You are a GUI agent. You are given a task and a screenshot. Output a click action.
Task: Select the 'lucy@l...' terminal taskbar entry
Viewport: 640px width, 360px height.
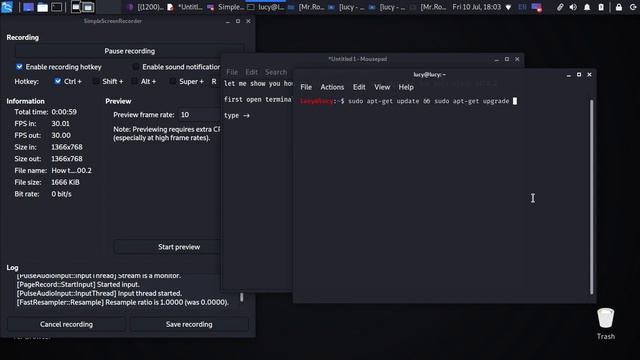click(x=266, y=7)
